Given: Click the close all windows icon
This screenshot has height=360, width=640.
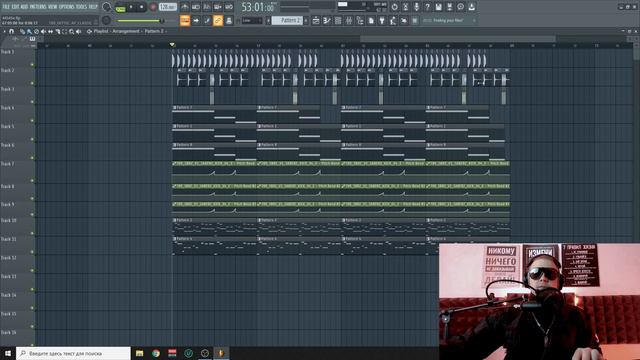Looking at the screenshot, I should (404, 20).
